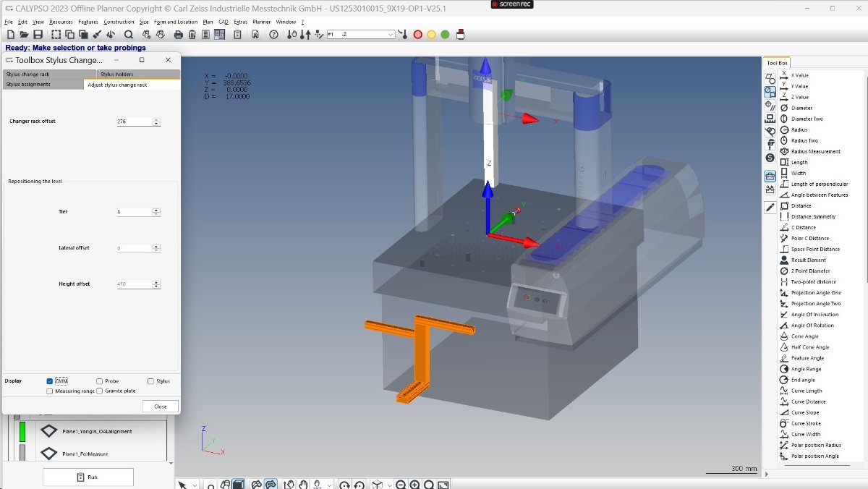This screenshot has height=489, width=868.
Task: Select Plane1_Yorigin_OAtalignment in feature list
Action: coord(97,431)
